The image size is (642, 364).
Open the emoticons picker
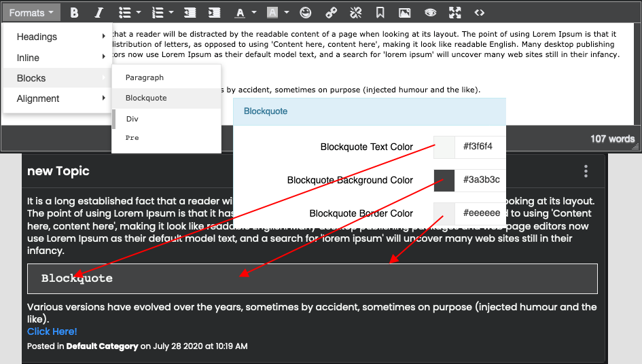[x=306, y=13]
